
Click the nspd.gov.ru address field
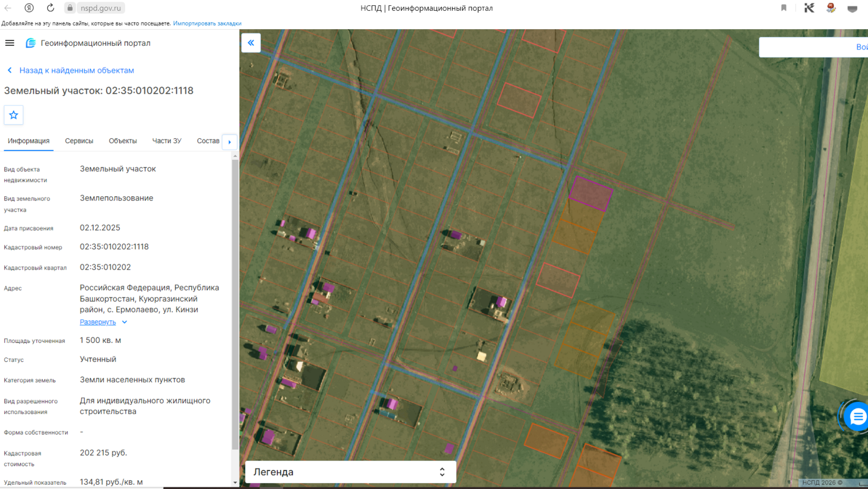[x=101, y=8]
